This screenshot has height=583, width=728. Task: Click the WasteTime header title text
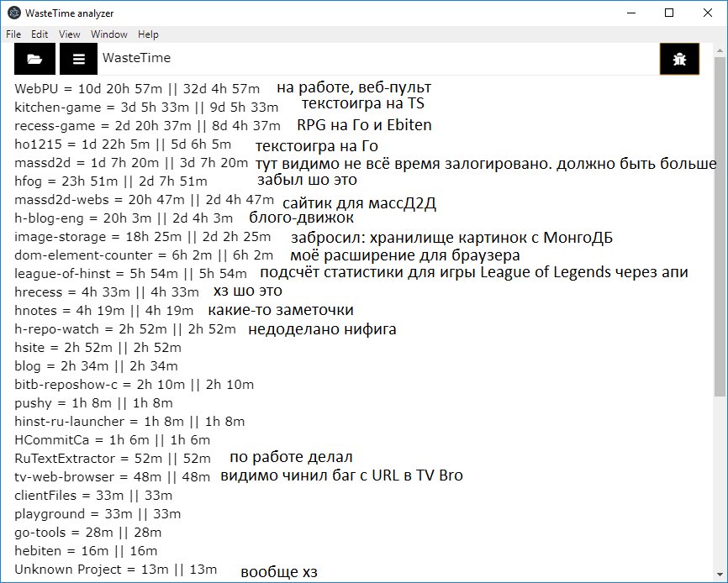point(136,58)
